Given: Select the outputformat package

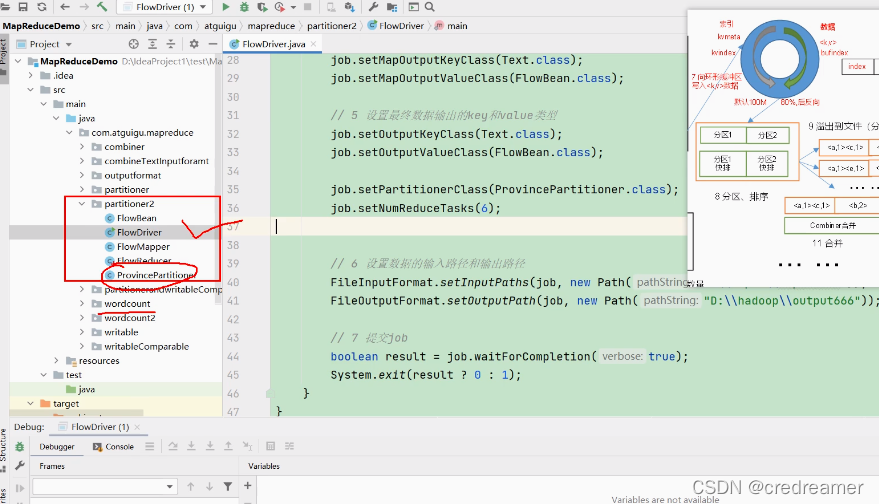Looking at the screenshot, I should pyautogui.click(x=132, y=175).
